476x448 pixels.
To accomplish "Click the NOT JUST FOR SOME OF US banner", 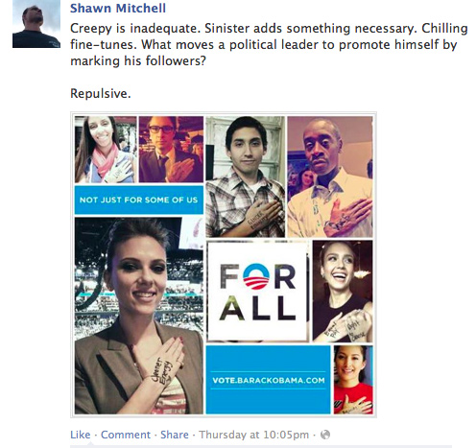I will (139, 200).
